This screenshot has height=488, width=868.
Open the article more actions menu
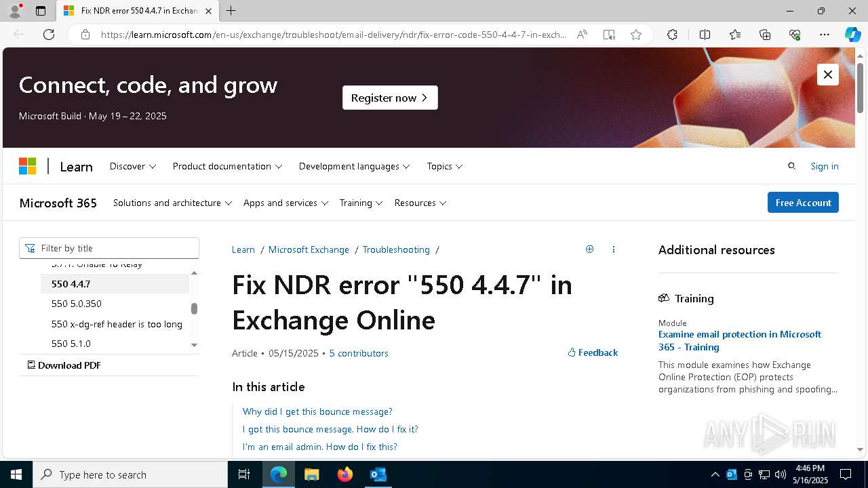(614, 249)
